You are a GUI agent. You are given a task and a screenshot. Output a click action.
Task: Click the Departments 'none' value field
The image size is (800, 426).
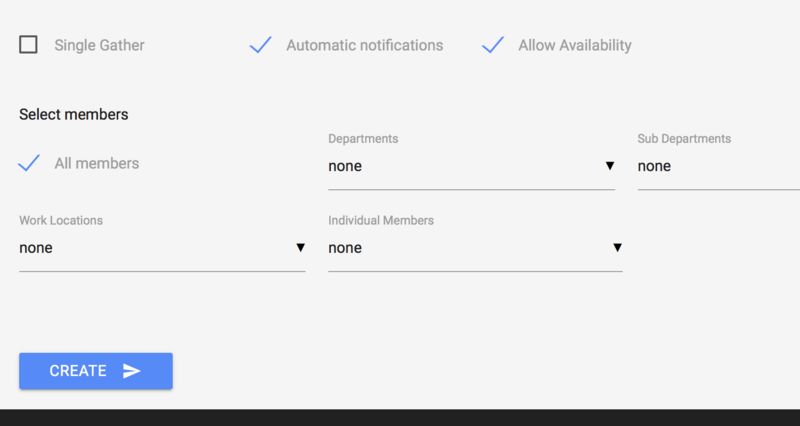click(345, 166)
